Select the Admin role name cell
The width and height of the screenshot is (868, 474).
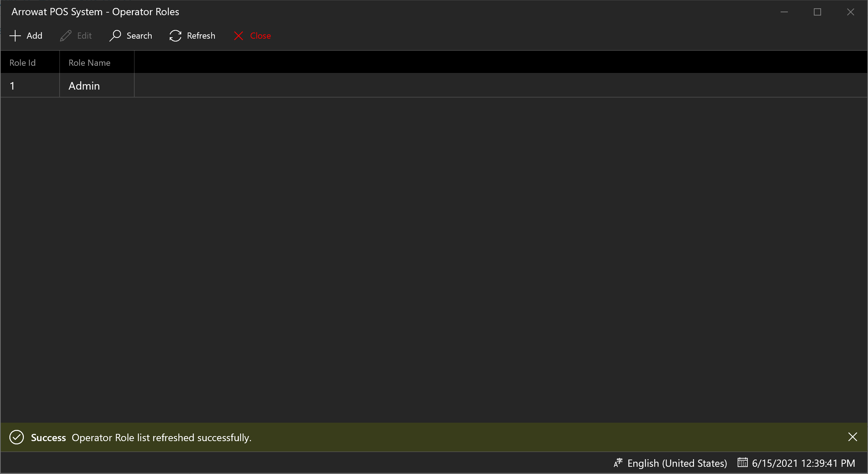point(97,86)
